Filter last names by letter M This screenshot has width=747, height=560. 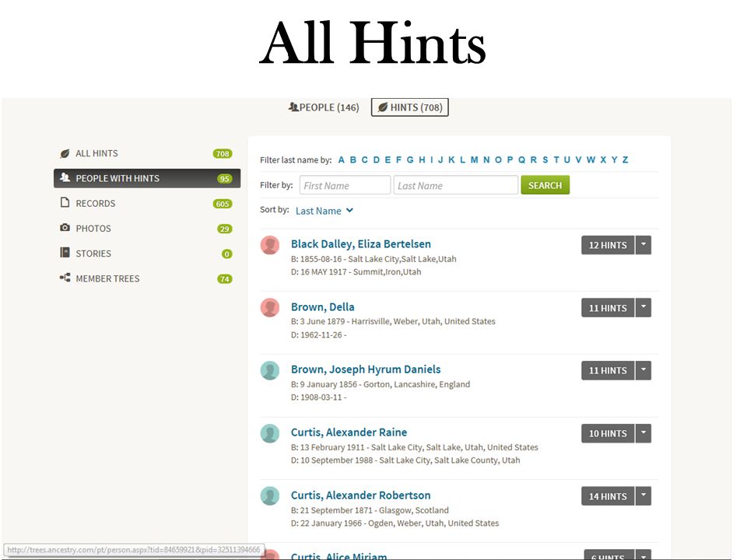click(474, 159)
